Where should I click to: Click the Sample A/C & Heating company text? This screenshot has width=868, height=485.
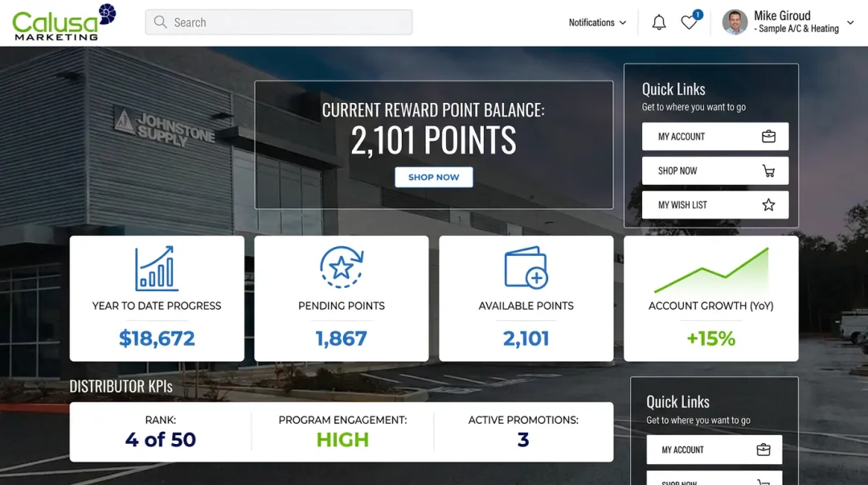click(x=799, y=29)
